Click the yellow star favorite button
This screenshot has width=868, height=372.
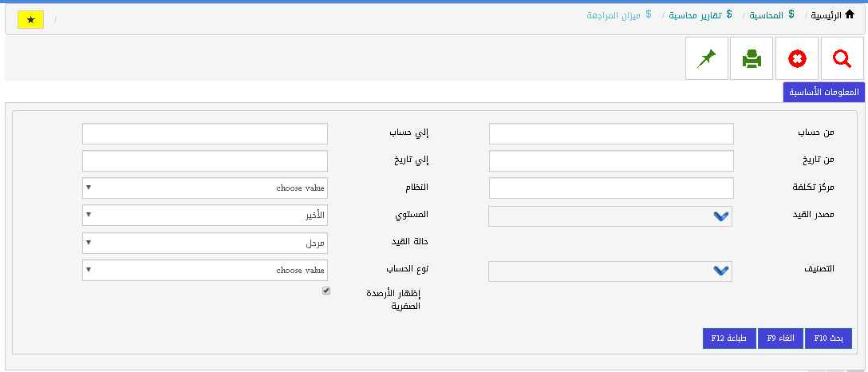tap(31, 19)
